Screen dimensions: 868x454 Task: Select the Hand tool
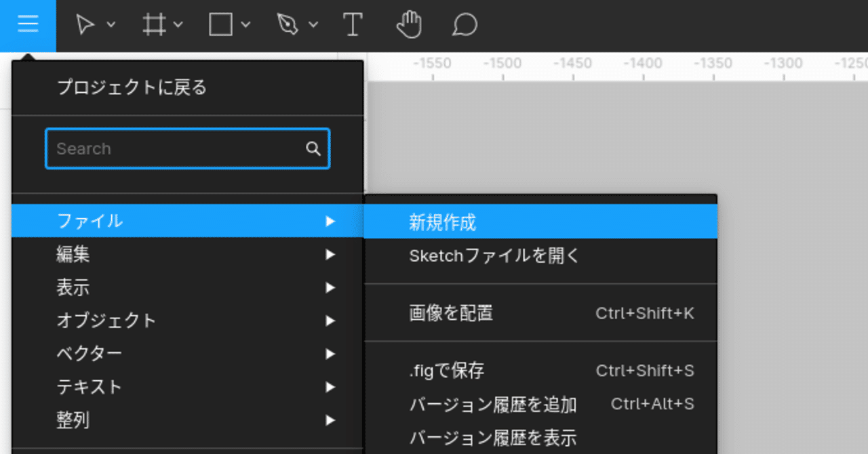(409, 25)
